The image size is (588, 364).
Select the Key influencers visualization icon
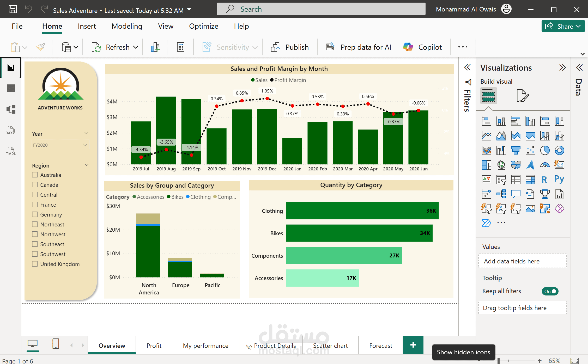pos(487,194)
